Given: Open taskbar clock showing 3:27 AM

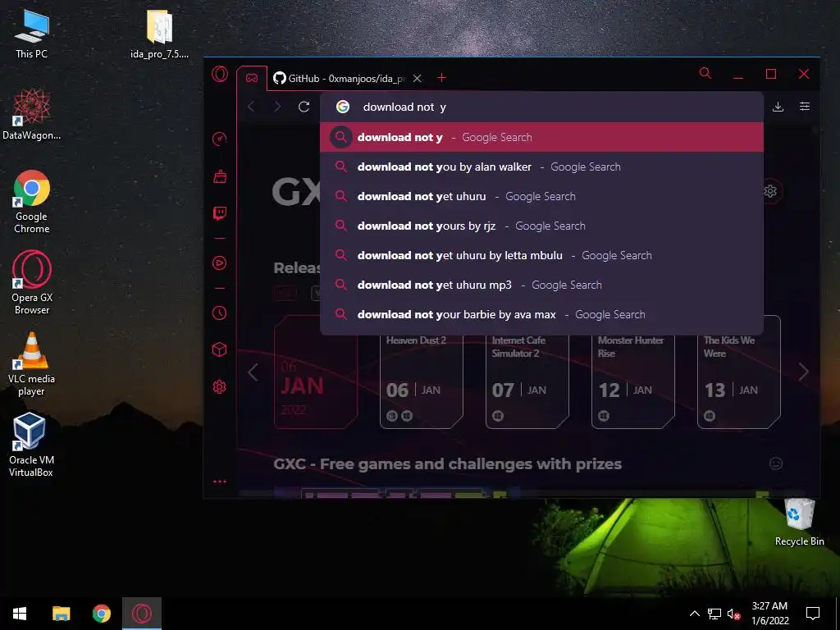Looking at the screenshot, I should [769, 614].
